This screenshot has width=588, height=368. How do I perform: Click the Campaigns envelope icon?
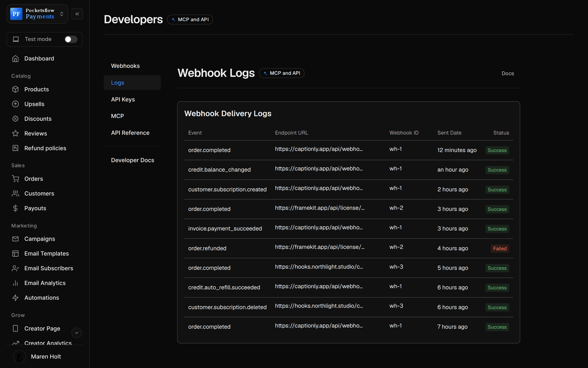pos(16,239)
